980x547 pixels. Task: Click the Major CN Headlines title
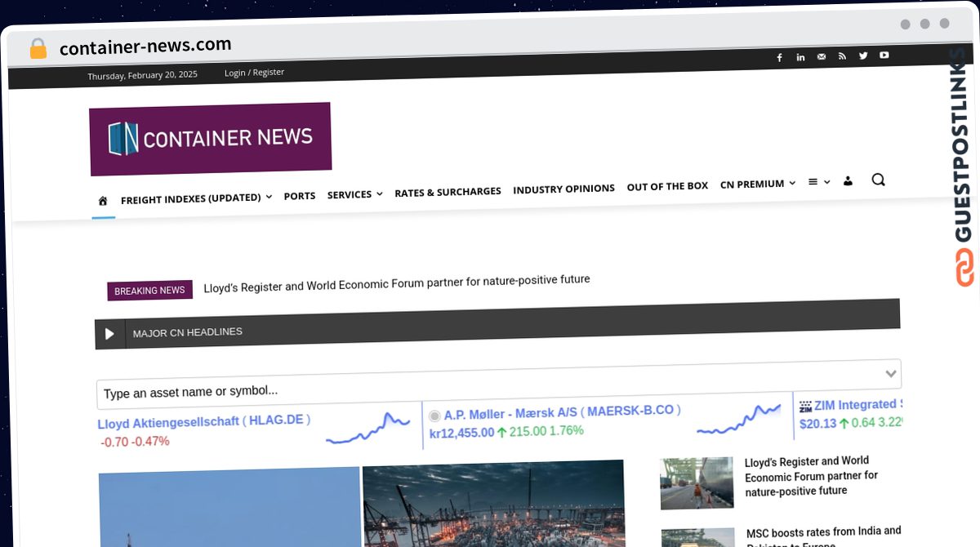coord(187,332)
